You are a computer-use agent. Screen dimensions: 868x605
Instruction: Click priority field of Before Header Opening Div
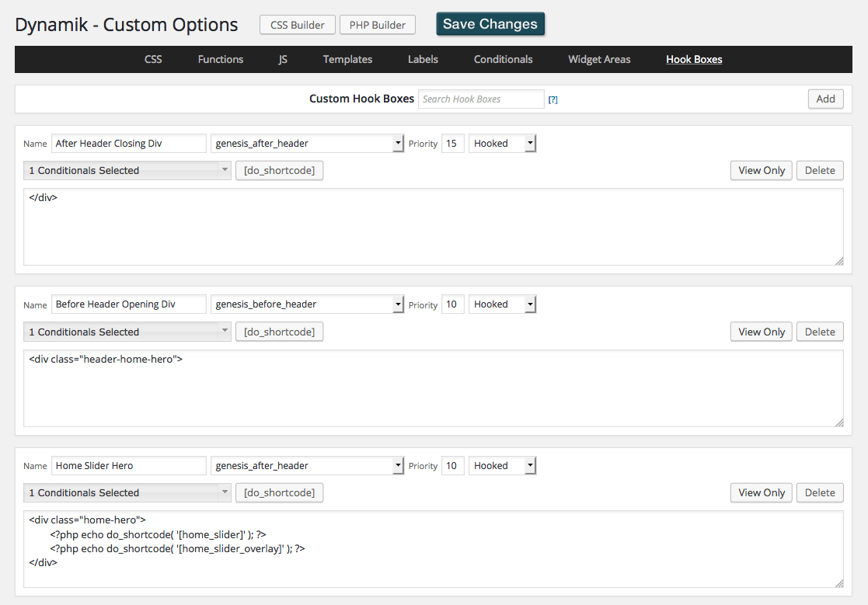point(452,304)
